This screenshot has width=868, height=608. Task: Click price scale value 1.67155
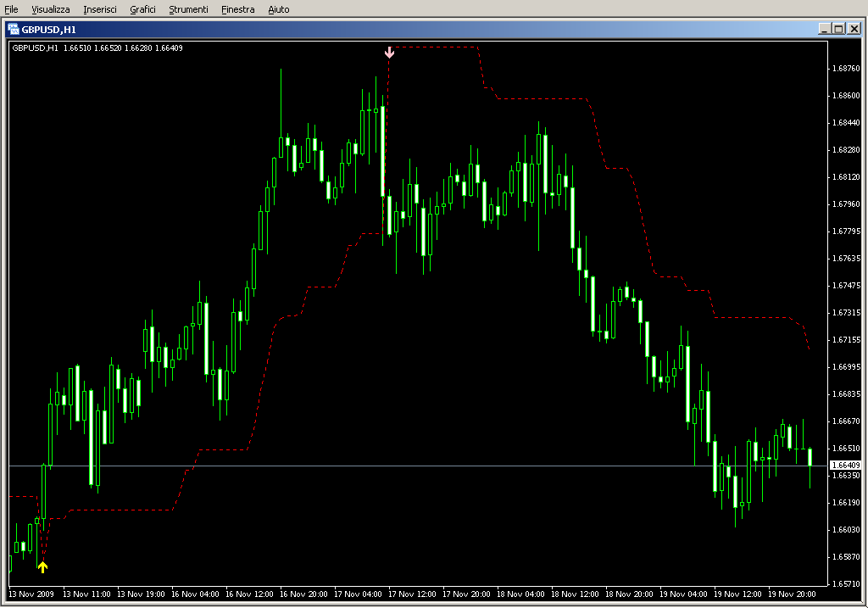pyautogui.click(x=847, y=339)
